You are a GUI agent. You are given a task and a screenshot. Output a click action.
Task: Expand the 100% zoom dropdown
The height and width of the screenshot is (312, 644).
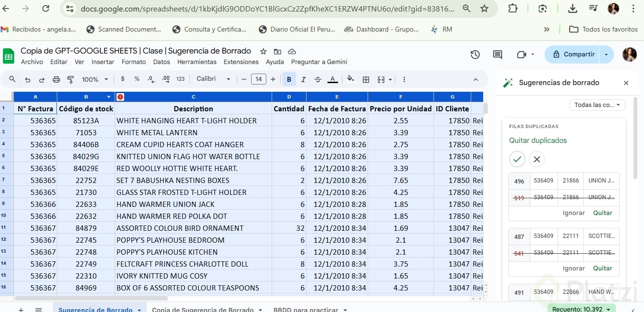[95, 79]
